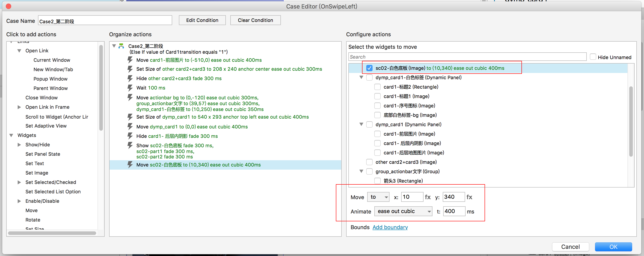Click lightning icon of Hide card1 shadow action

[x=130, y=136]
